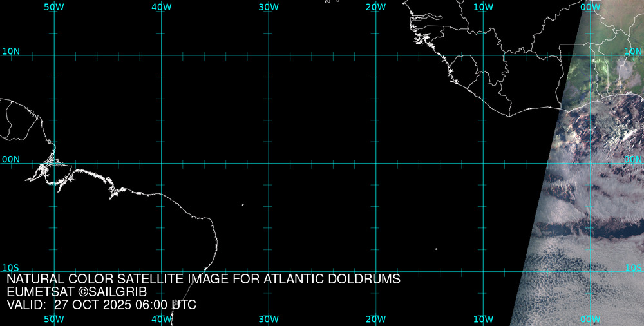Click the grid intersection of 20W and 10N

click(375, 55)
